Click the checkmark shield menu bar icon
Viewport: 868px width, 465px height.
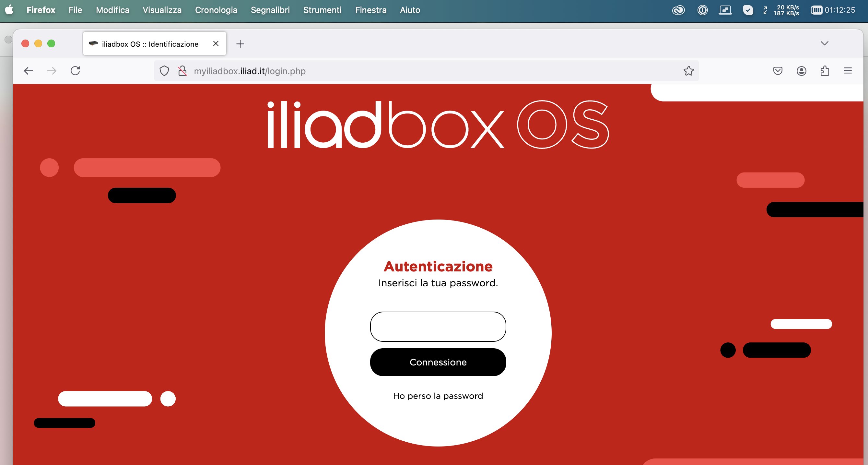748,10
